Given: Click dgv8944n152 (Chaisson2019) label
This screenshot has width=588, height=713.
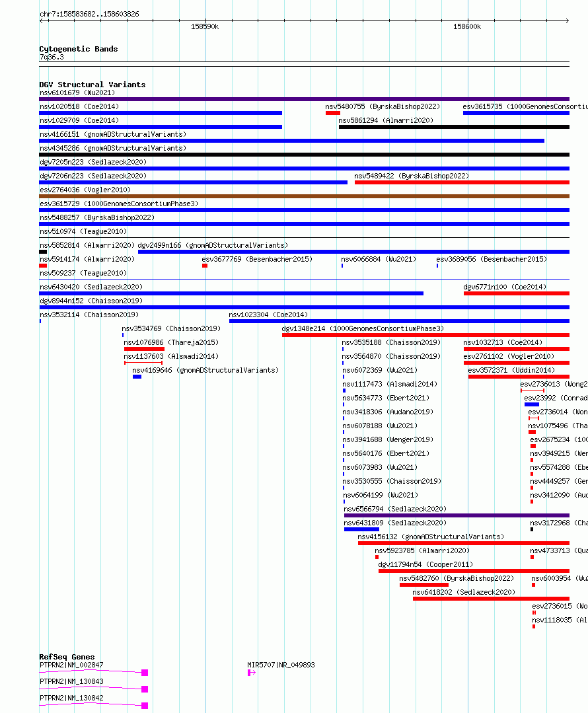Looking at the screenshot, I should click(91, 301).
